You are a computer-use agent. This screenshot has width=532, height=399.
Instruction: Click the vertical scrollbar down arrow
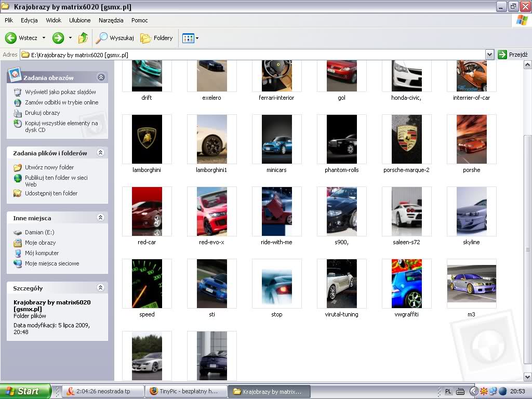tap(528, 377)
